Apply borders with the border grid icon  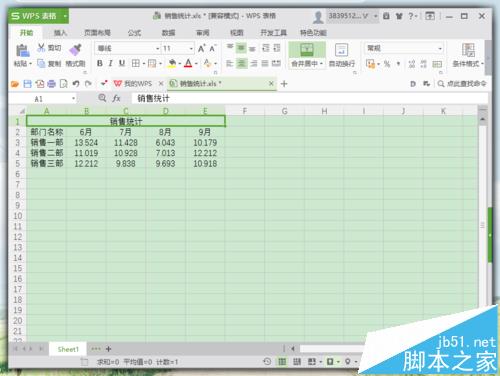135,63
